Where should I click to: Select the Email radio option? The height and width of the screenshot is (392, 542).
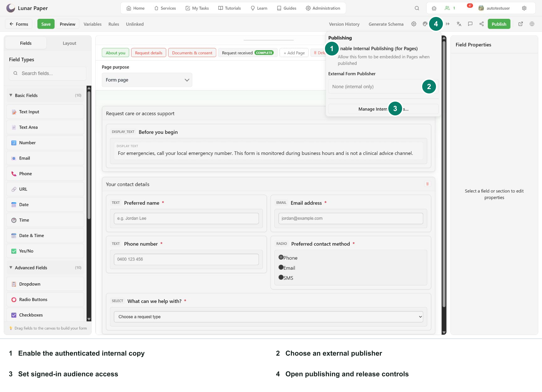[x=281, y=268]
